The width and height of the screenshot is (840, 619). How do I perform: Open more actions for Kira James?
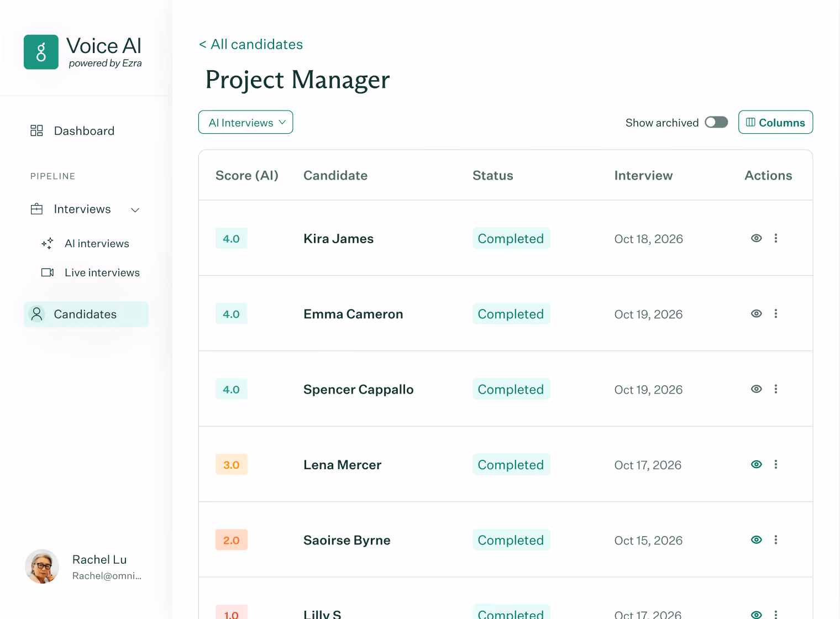pos(776,238)
